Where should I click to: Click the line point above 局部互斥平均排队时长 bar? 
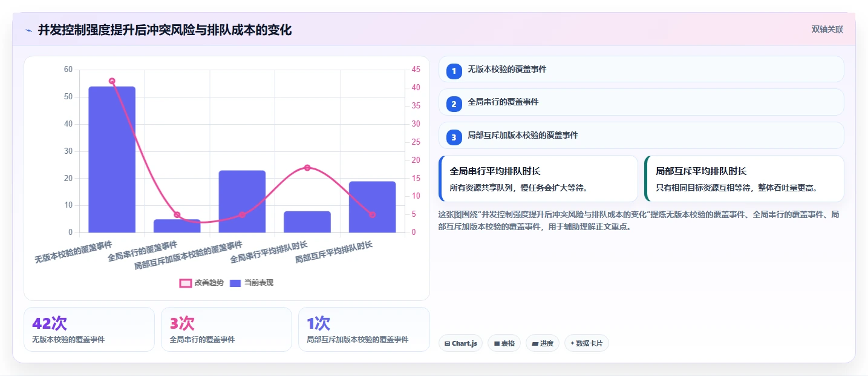click(372, 214)
